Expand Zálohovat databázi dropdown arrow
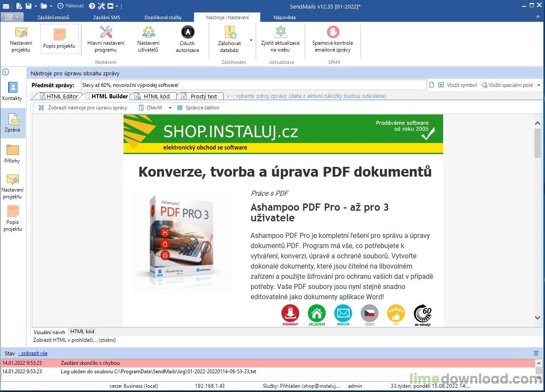 251,40
